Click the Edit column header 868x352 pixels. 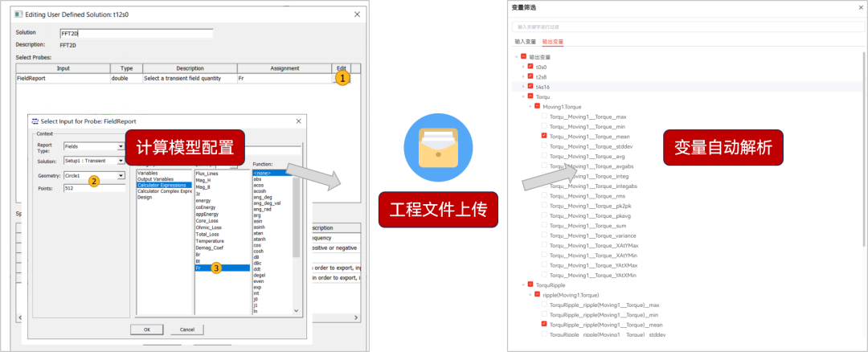click(x=341, y=68)
